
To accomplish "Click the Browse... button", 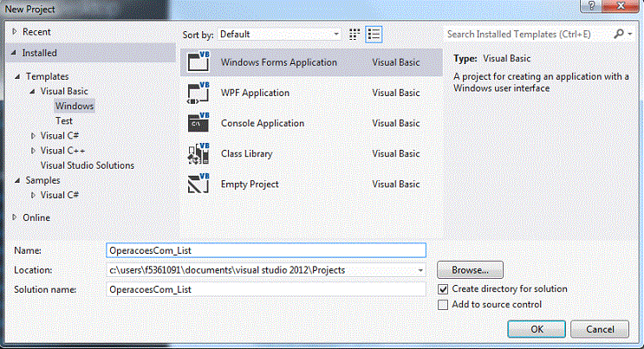I will click(x=470, y=270).
